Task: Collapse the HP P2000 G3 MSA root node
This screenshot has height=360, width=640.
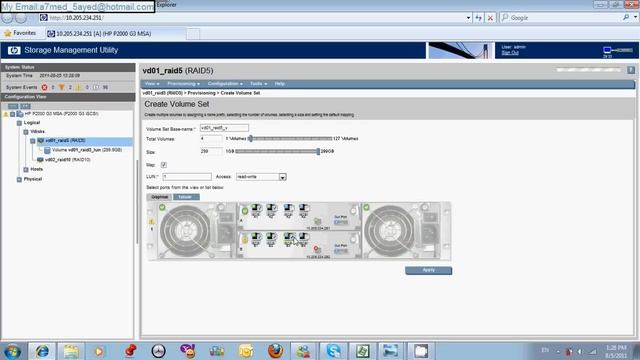Action: tap(13, 114)
